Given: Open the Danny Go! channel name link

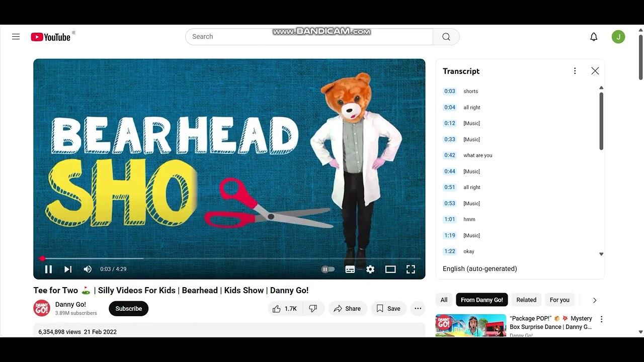Looking at the screenshot, I should click(70, 304).
